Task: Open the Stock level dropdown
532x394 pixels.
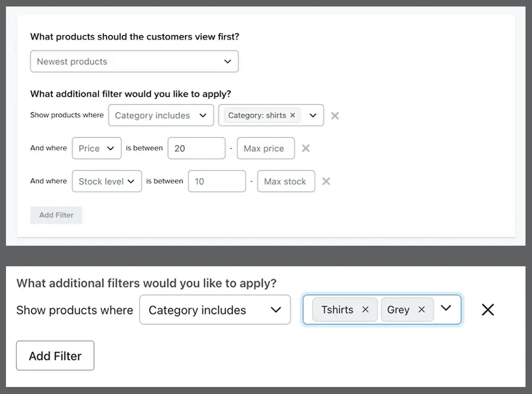Action: coord(107,181)
